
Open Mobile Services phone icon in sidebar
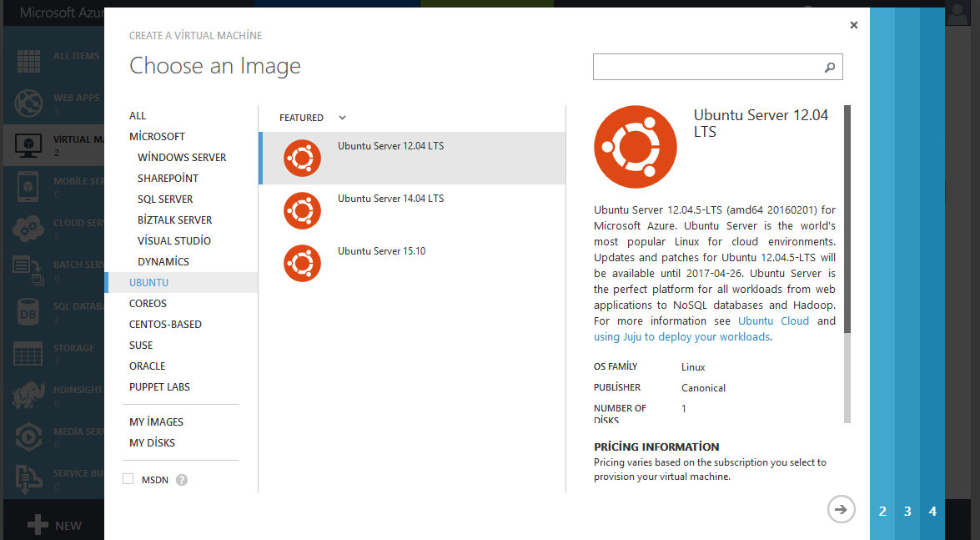(28, 186)
